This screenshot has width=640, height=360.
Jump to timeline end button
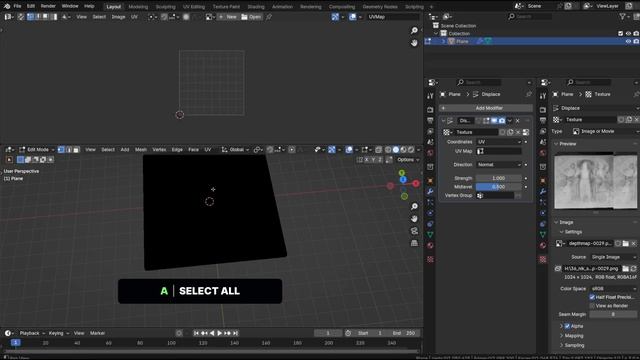(236, 333)
